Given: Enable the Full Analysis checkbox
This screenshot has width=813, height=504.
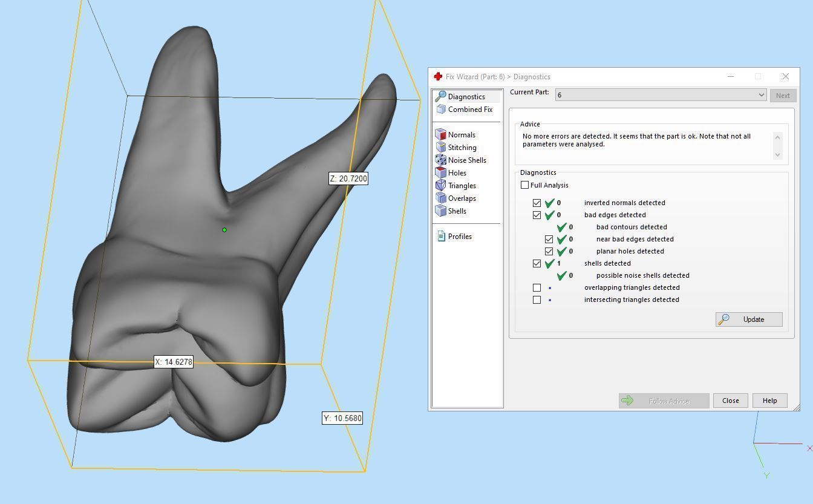Looking at the screenshot, I should 524,185.
